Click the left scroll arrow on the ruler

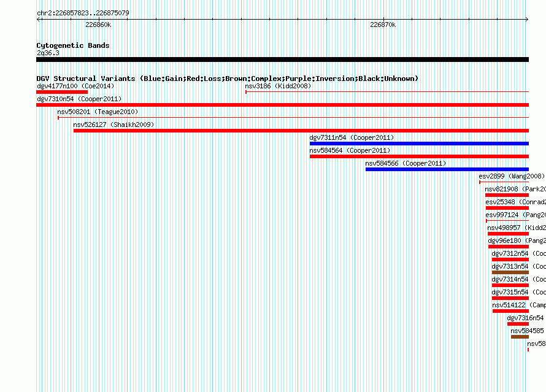pos(39,20)
